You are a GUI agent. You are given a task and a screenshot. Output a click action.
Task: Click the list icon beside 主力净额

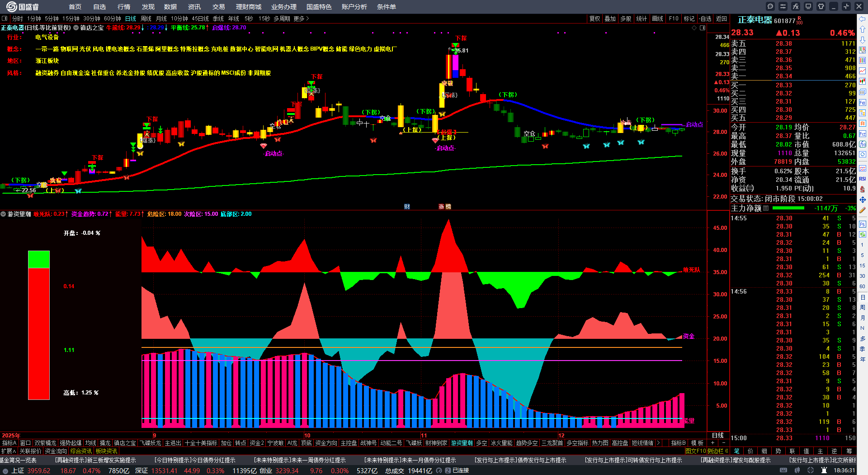(766, 208)
